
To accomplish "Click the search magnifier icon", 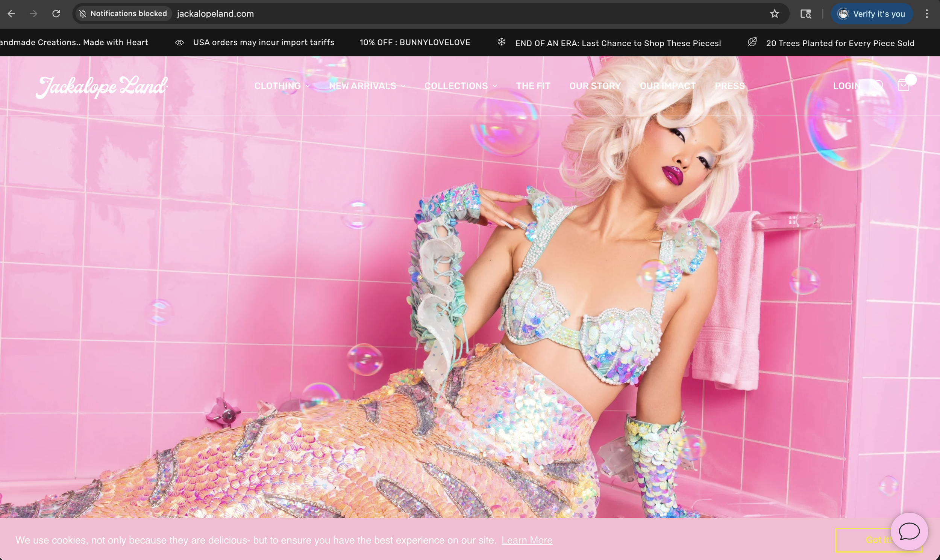I will point(878,86).
